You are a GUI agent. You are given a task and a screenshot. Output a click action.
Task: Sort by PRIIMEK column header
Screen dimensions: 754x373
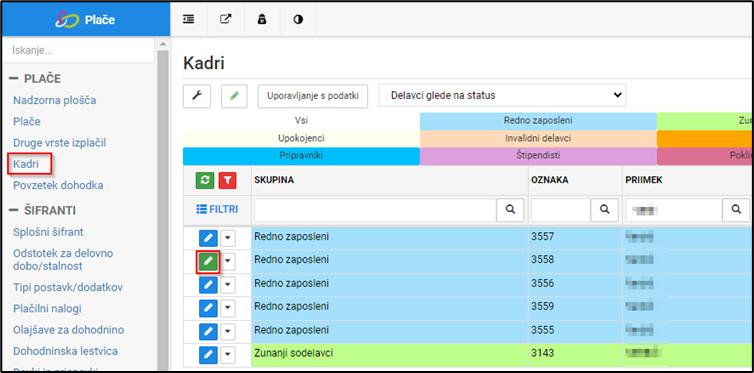(x=643, y=180)
